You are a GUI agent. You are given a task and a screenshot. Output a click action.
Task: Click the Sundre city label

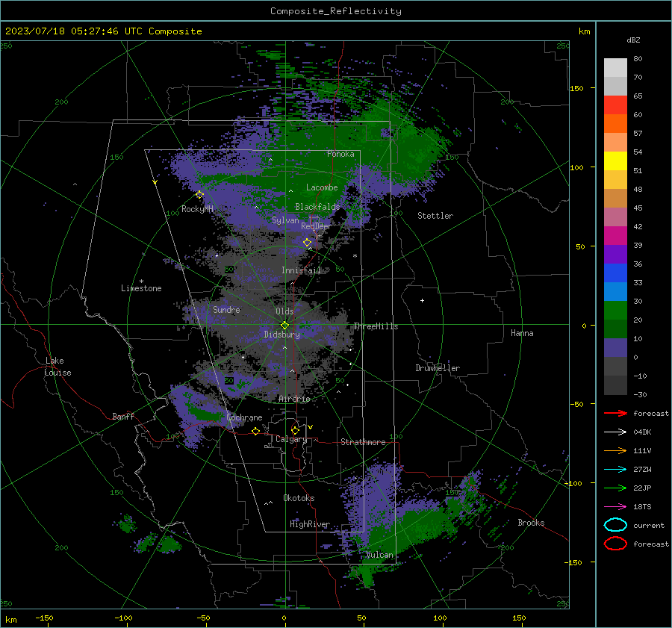click(x=226, y=309)
